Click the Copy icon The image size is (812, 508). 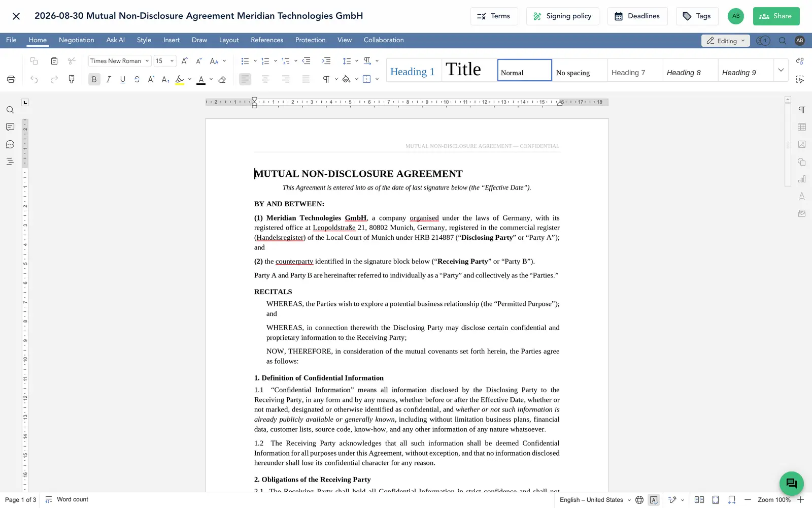pyautogui.click(x=34, y=61)
